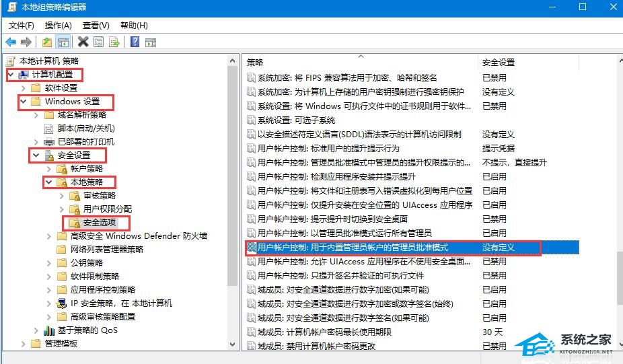Expand the 用户权限分配 node

(62, 209)
